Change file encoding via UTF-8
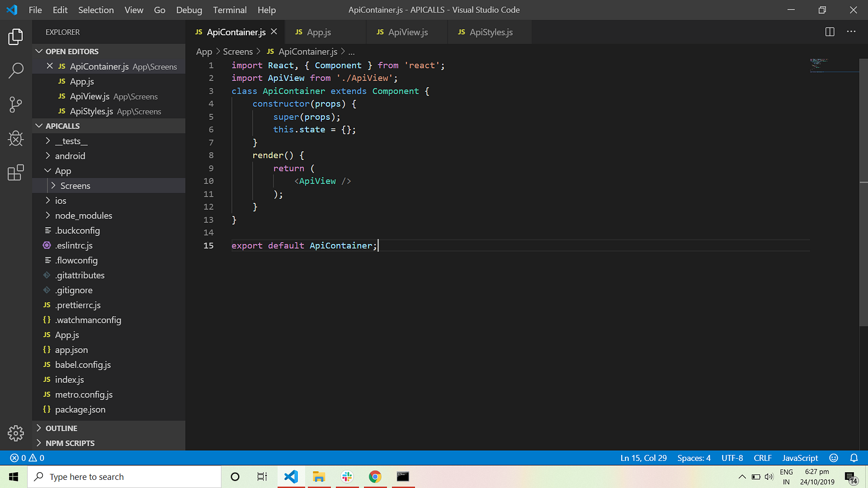Viewport: 868px width, 488px height. coord(732,458)
